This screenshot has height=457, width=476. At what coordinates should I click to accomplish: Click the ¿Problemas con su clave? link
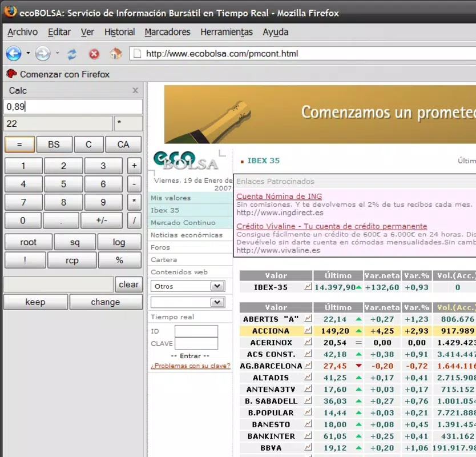(191, 366)
